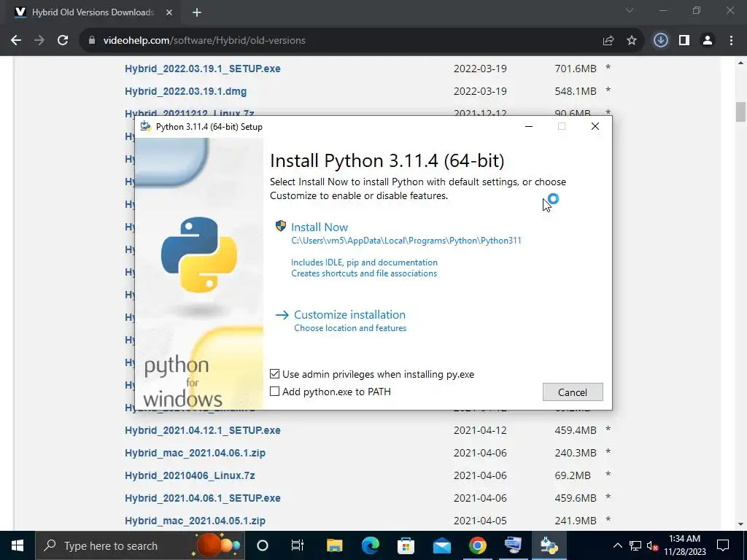The width and height of the screenshot is (747, 560).
Task: Open File Explorer from taskbar
Action: (334, 545)
